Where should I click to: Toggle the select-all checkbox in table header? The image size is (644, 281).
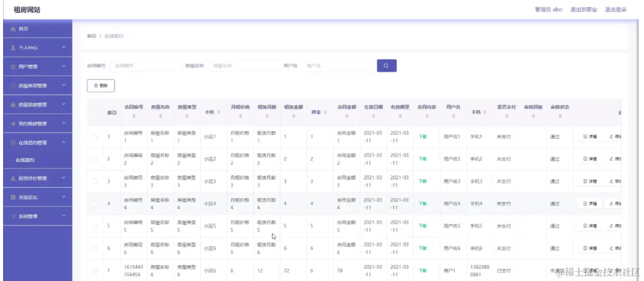pos(96,112)
